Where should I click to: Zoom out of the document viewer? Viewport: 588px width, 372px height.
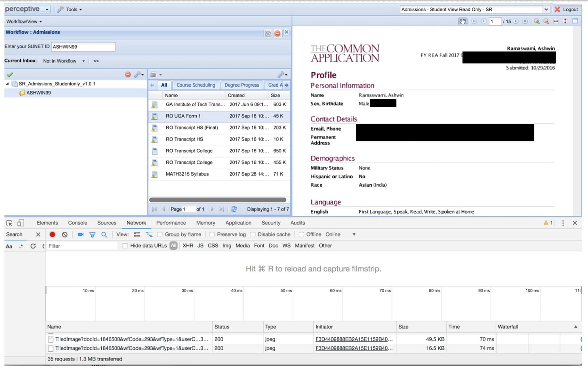tap(546, 21)
